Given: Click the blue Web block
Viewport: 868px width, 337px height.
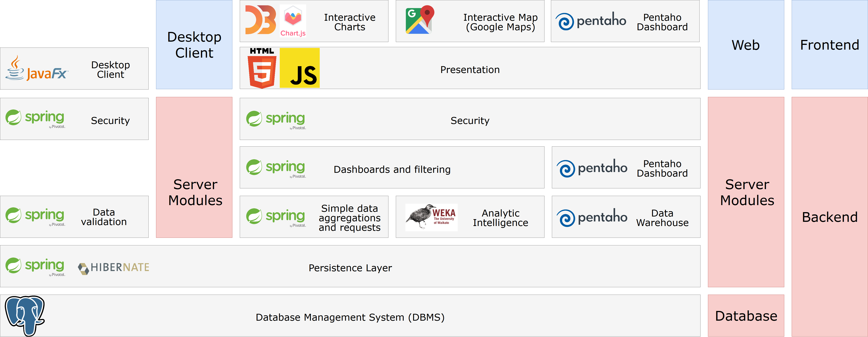Looking at the screenshot, I should [x=746, y=45].
